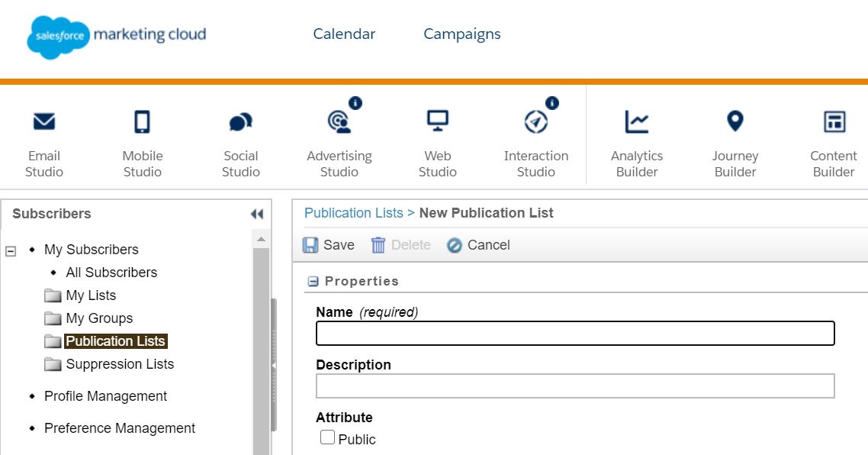Click the Cancel circle icon
This screenshot has width=868, height=455.
(455, 245)
